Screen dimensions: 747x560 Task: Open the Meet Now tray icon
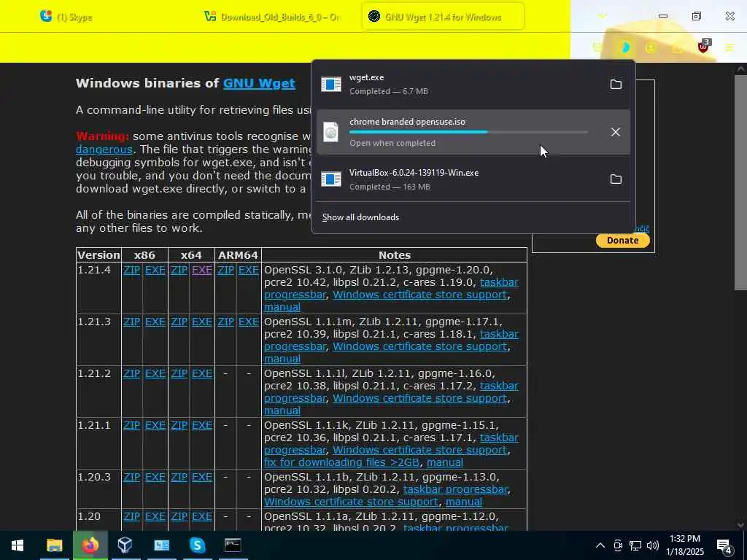click(x=618, y=545)
